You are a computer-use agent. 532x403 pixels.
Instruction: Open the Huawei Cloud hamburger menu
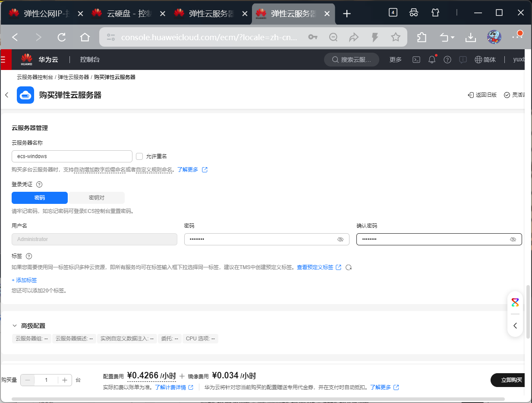click(3, 60)
